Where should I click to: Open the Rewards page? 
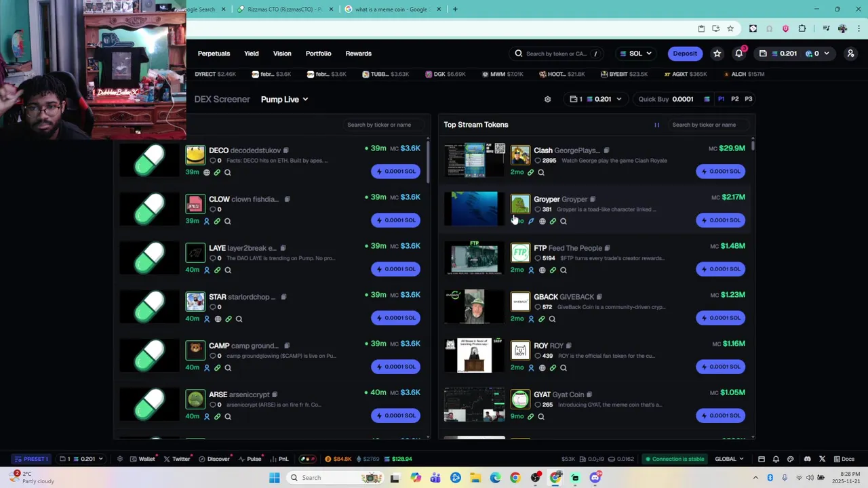pyautogui.click(x=359, y=54)
